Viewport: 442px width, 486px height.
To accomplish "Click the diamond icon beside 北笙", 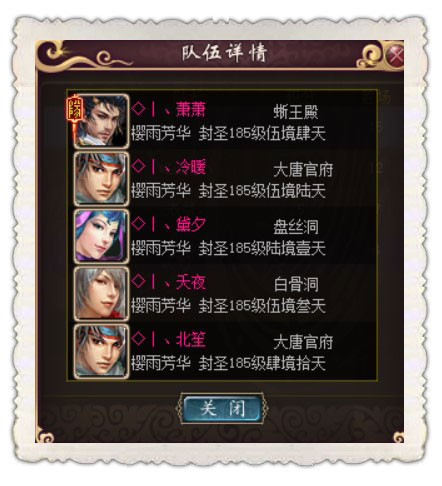I will pyautogui.click(x=138, y=339).
